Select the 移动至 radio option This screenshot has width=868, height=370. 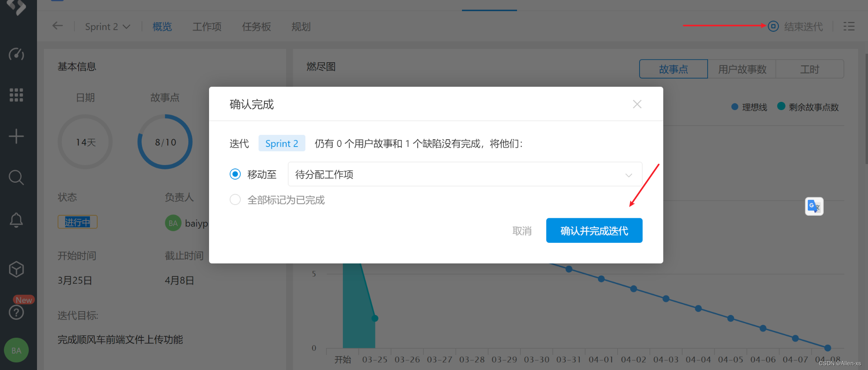pos(235,174)
